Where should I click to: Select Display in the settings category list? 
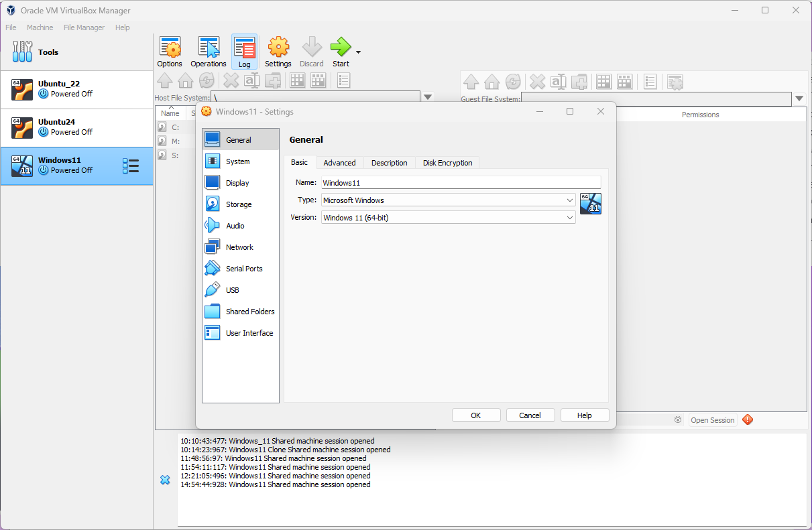[241, 182]
